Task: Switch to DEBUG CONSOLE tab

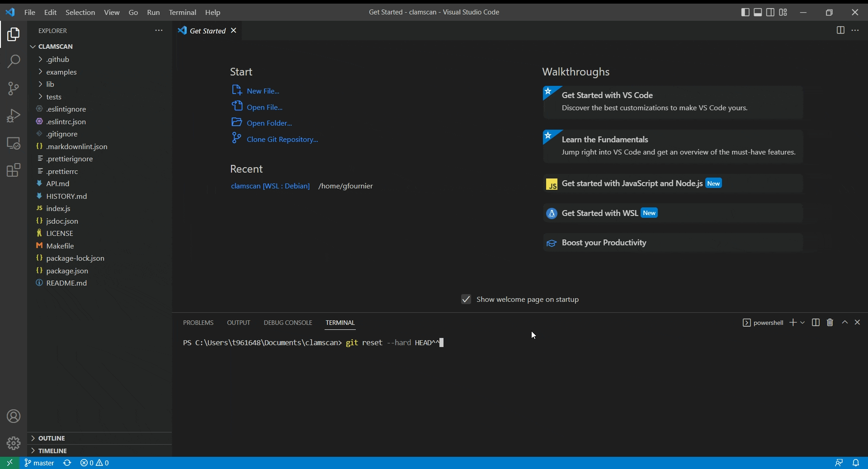Action: [288, 323]
